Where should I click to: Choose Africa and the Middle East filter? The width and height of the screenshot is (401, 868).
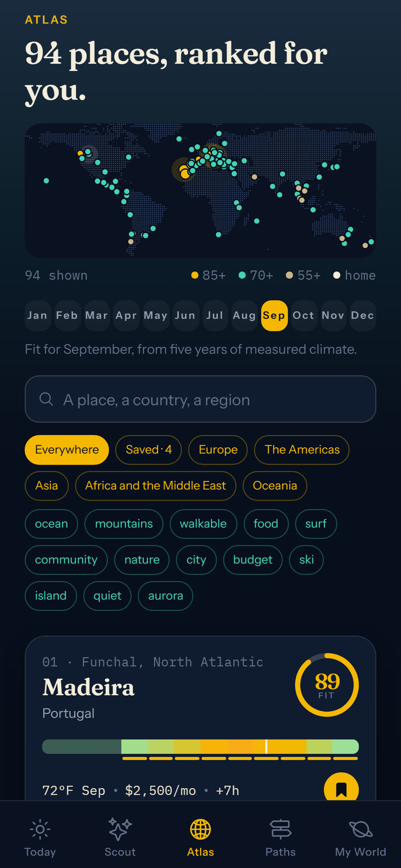click(156, 486)
